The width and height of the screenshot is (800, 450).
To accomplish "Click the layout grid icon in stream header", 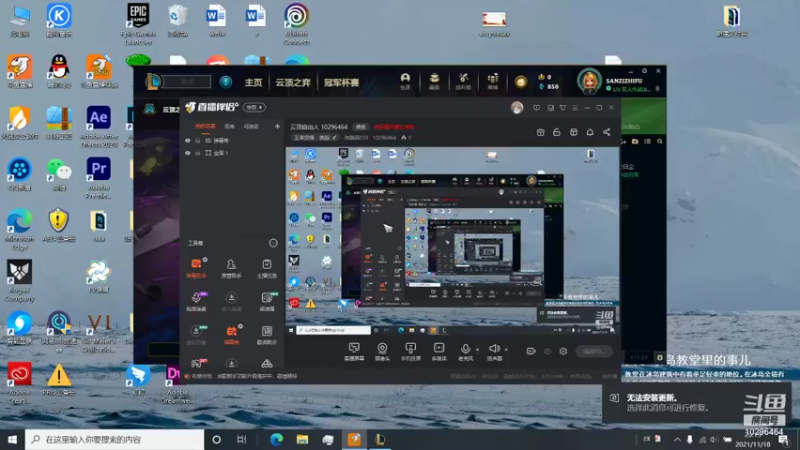I will [573, 132].
